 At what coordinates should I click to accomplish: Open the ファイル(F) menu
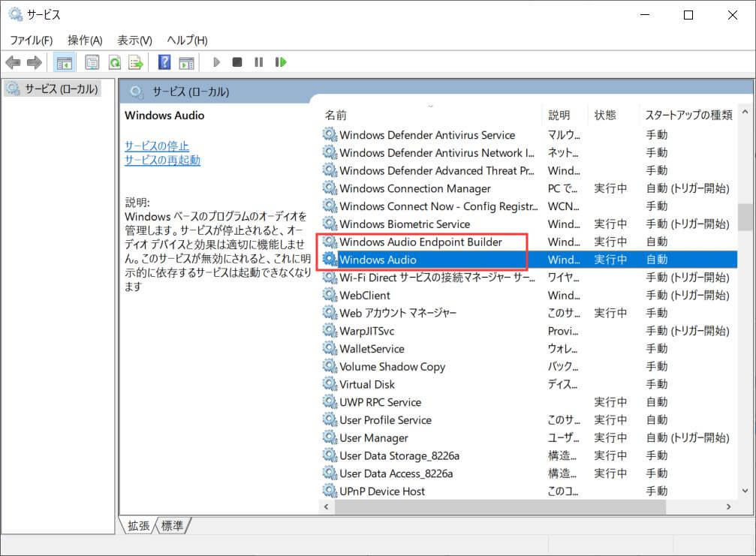coord(32,40)
